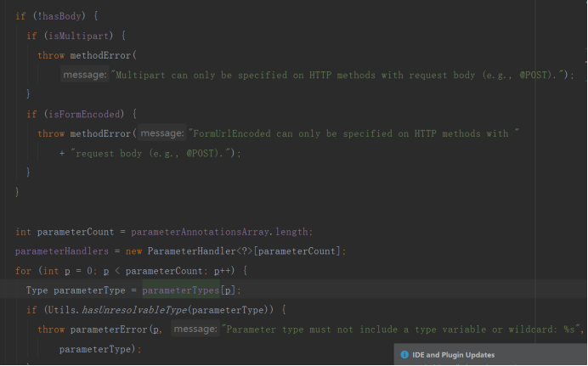Click parameterType on the last visible line
The width and height of the screenshot is (588, 366).
point(95,349)
